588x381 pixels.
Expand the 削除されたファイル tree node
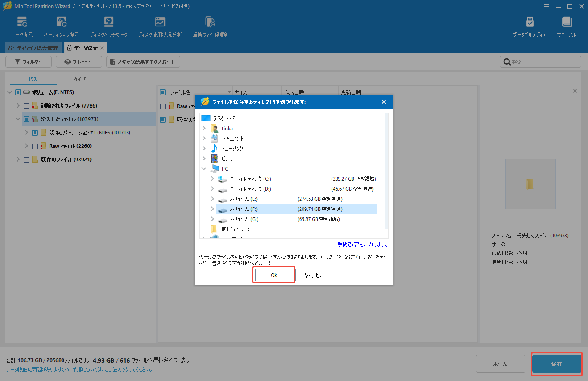(18, 105)
